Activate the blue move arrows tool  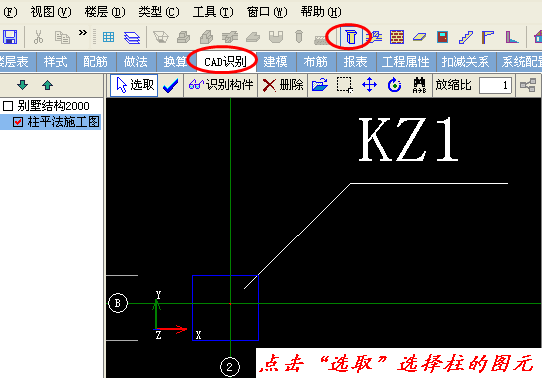point(369,85)
